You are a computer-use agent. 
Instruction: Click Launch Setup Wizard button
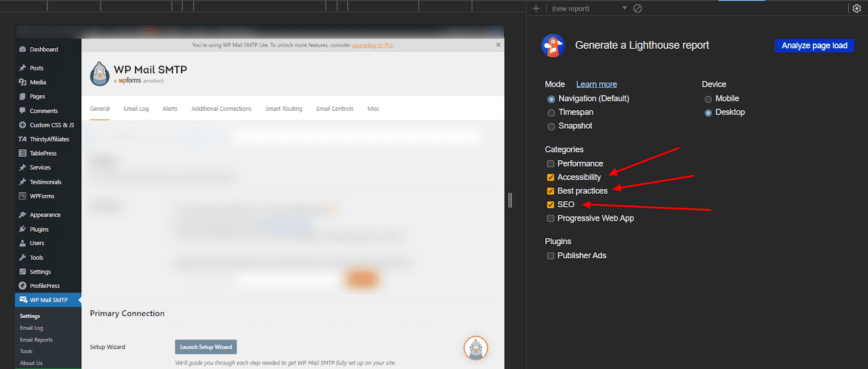[206, 347]
